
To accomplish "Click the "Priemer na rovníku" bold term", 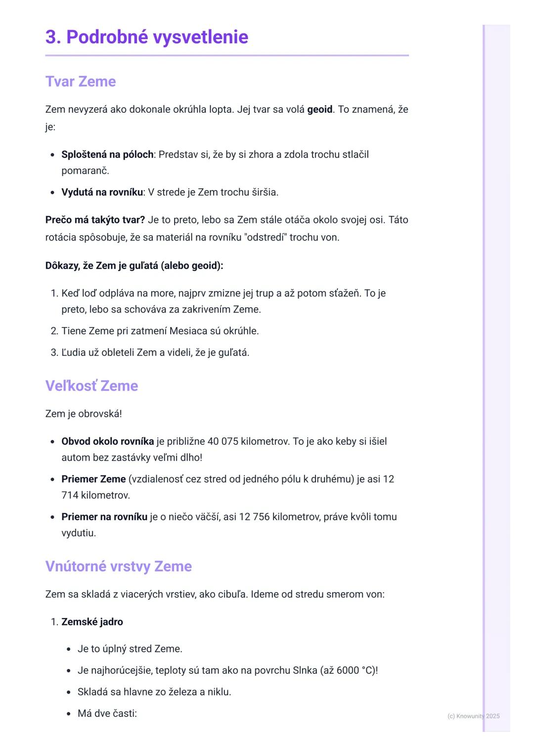I will 104,517.
